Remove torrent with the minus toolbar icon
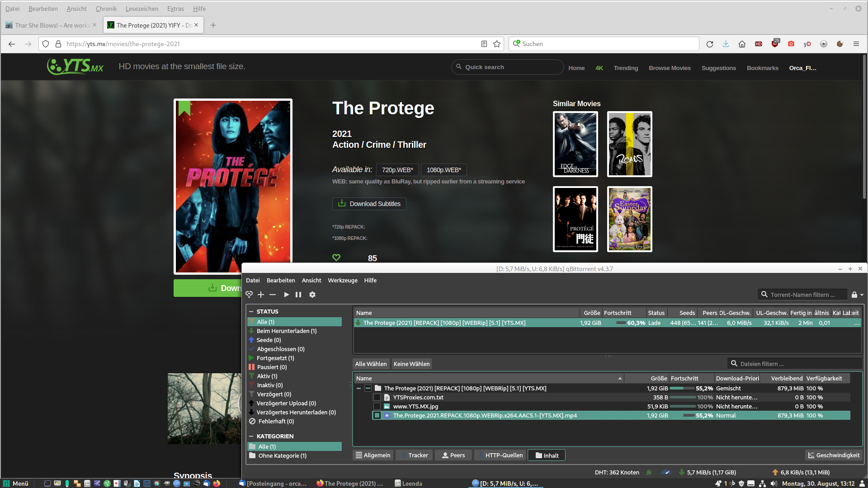The width and height of the screenshot is (868, 488). [273, 295]
